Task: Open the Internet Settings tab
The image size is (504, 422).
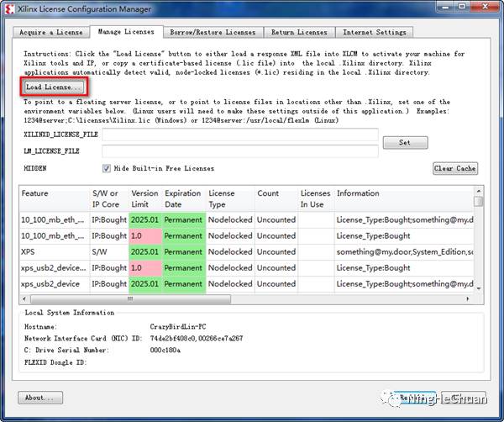Action: [374, 33]
